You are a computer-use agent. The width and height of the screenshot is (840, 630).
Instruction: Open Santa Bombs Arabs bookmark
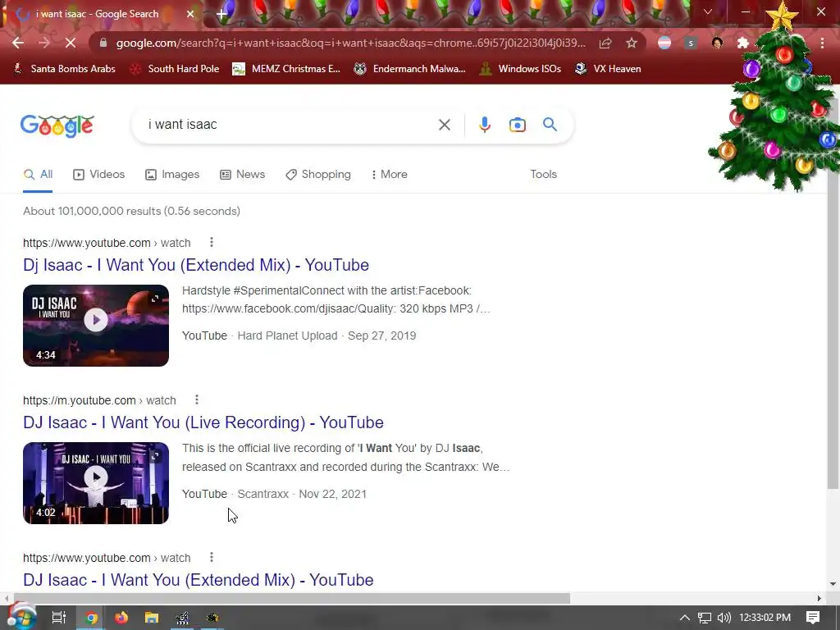point(64,69)
